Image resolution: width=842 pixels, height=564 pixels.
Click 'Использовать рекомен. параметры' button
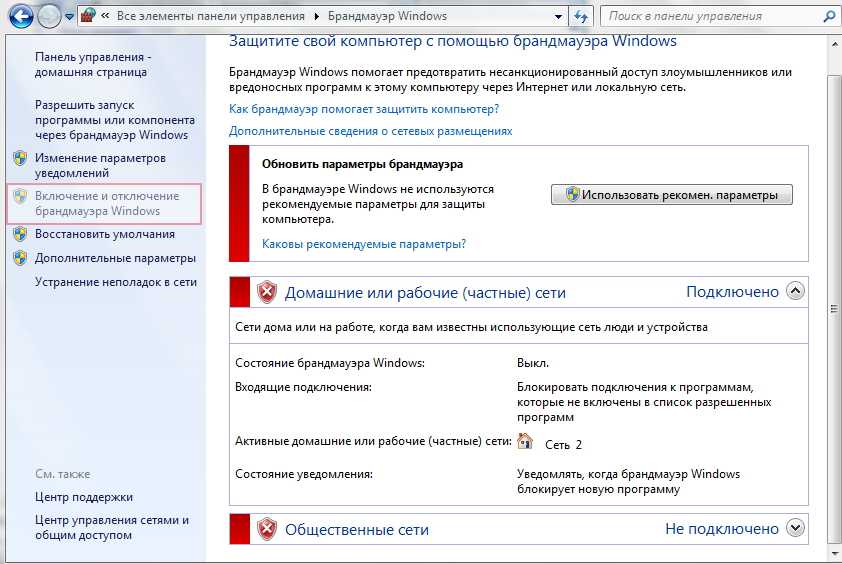(x=672, y=195)
